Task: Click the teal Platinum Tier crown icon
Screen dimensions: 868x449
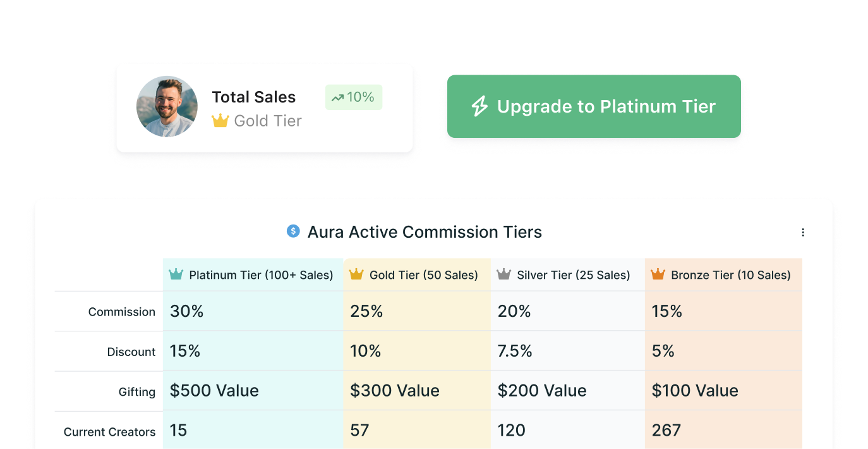Action: [176, 274]
